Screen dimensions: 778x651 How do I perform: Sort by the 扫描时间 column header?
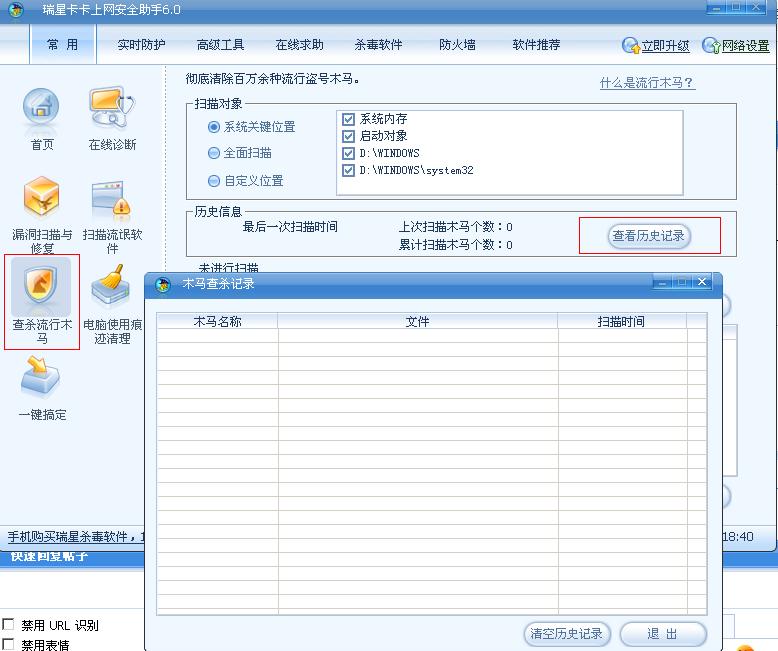pos(621,322)
